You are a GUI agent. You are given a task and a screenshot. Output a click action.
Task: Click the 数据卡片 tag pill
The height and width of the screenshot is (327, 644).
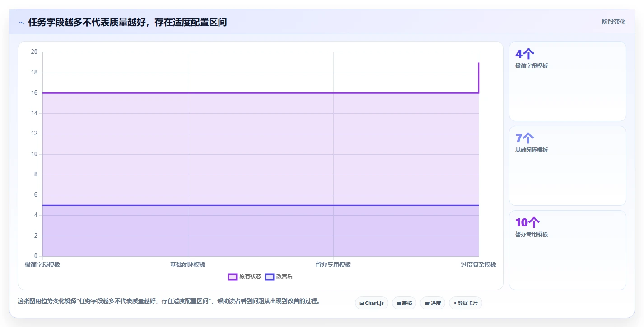click(x=466, y=303)
